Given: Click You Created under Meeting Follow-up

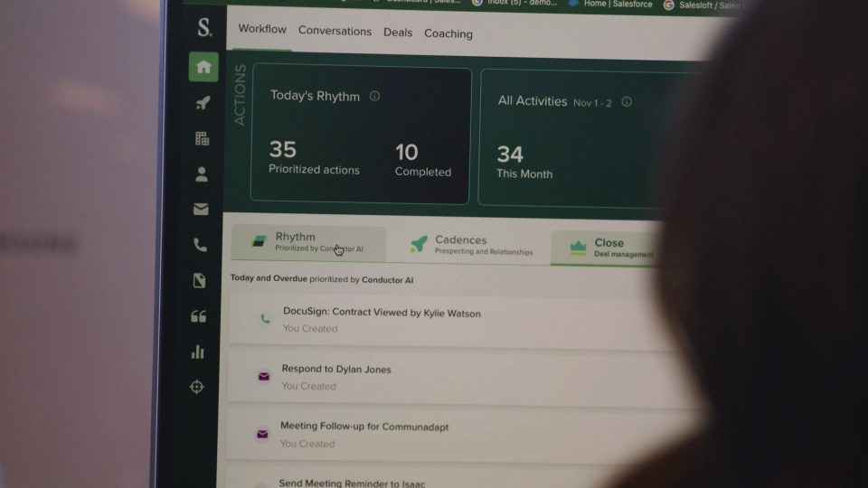Looking at the screenshot, I should [307, 444].
